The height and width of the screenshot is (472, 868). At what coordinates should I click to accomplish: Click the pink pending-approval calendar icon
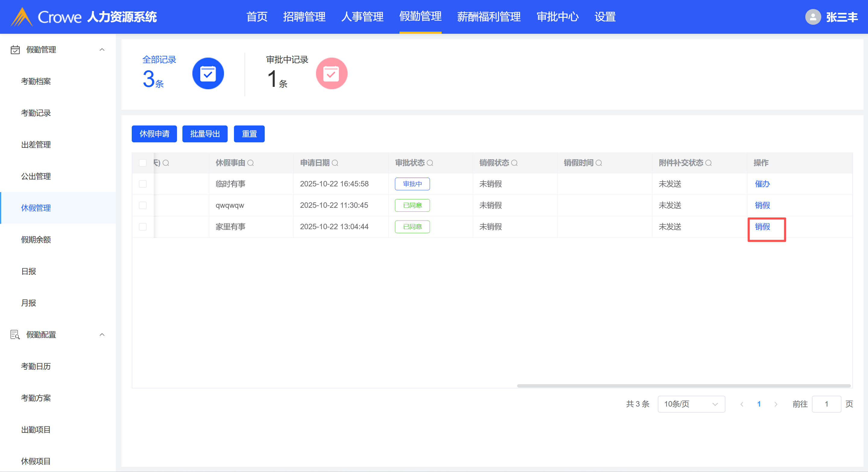331,74
